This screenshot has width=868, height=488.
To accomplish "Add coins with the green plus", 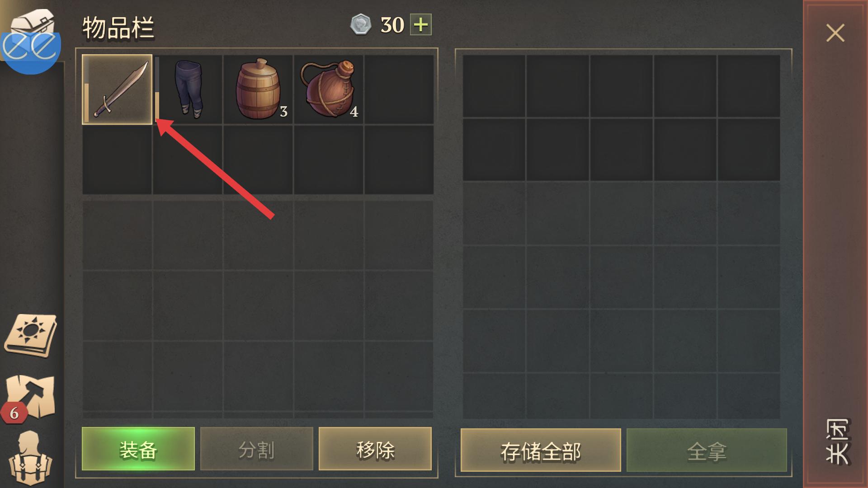I will click(x=421, y=24).
